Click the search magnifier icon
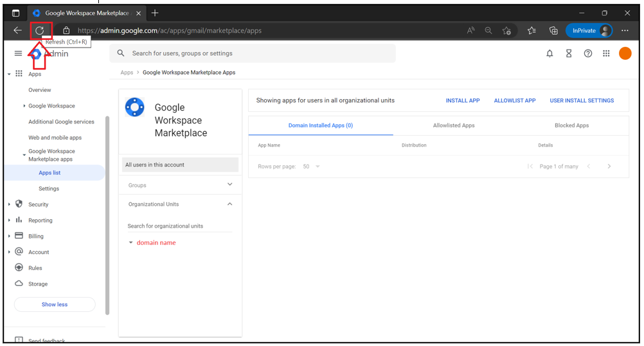The height and width of the screenshot is (346, 644). 121,53
